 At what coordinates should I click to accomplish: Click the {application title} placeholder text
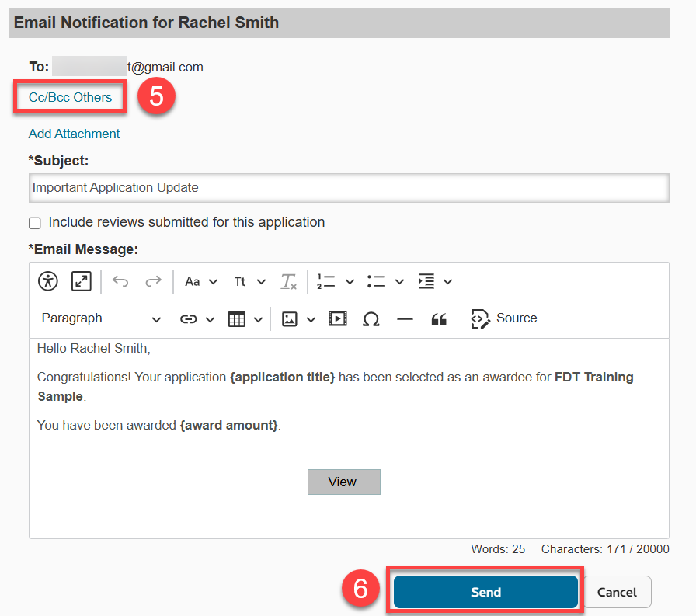pyautogui.click(x=282, y=378)
